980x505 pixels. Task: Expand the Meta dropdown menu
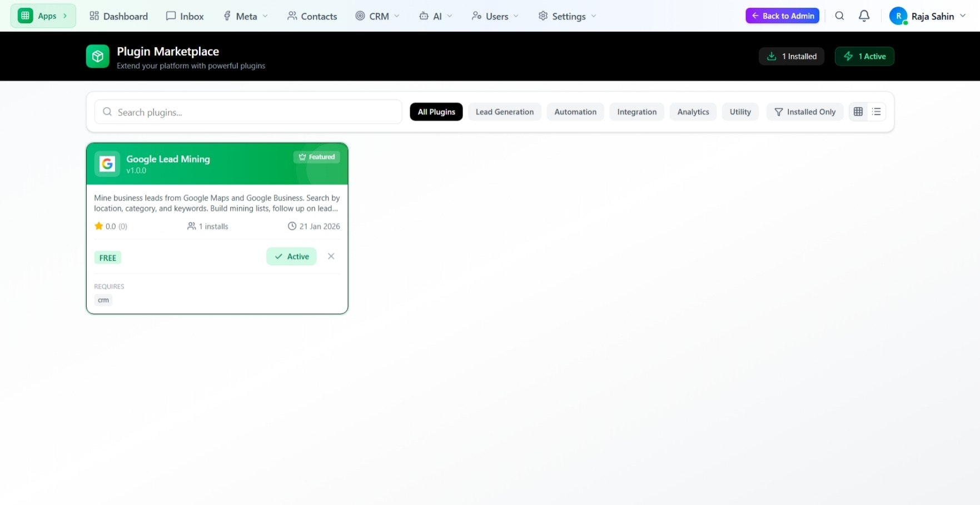[x=245, y=16]
